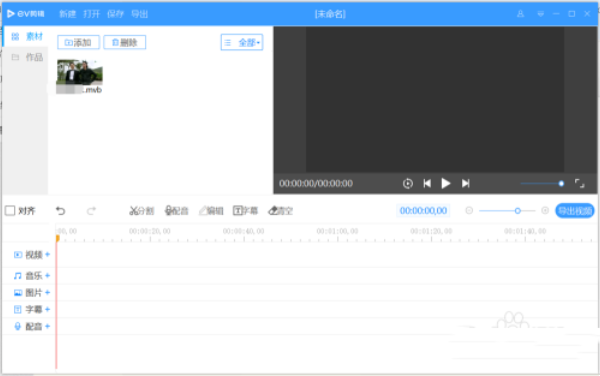Click the undo arrow icon

(x=60, y=211)
